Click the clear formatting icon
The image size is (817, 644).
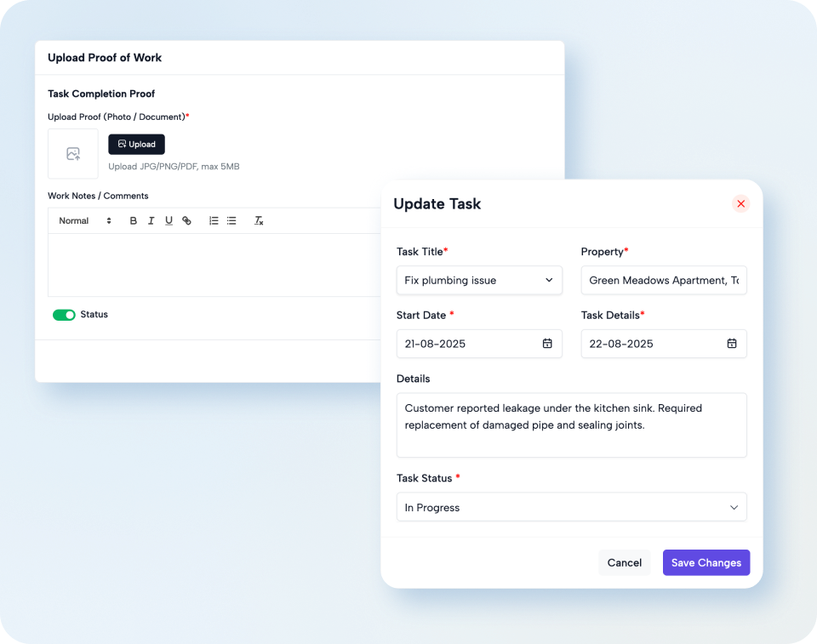coord(259,221)
